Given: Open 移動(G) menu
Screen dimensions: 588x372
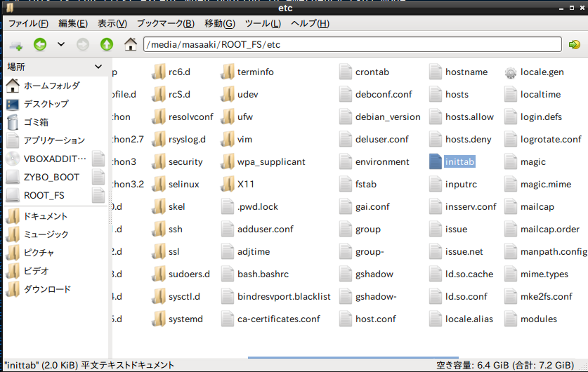Looking at the screenshot, I should (220, 24).
